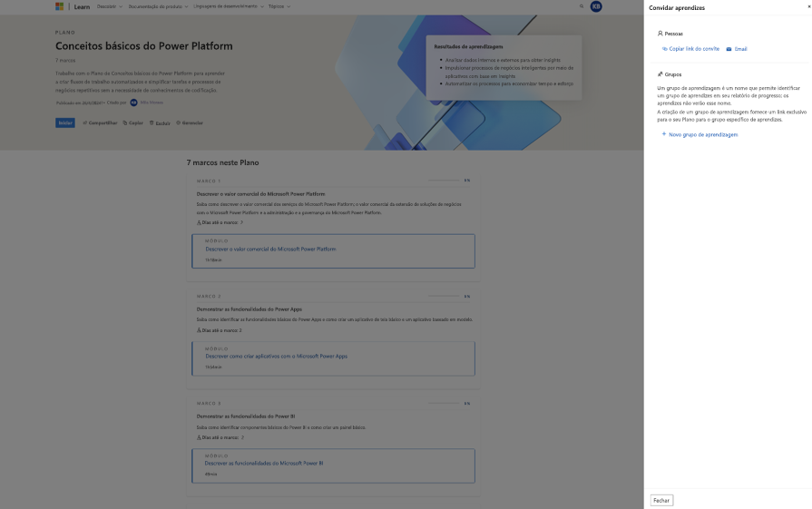Expand the Descobrir menu

110,6
